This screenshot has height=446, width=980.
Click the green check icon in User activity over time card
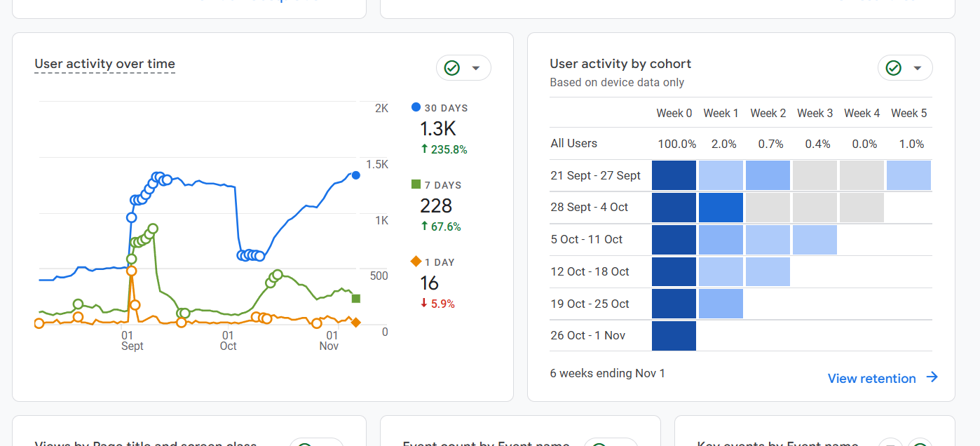pyautogui.click(x=452, y=68)
